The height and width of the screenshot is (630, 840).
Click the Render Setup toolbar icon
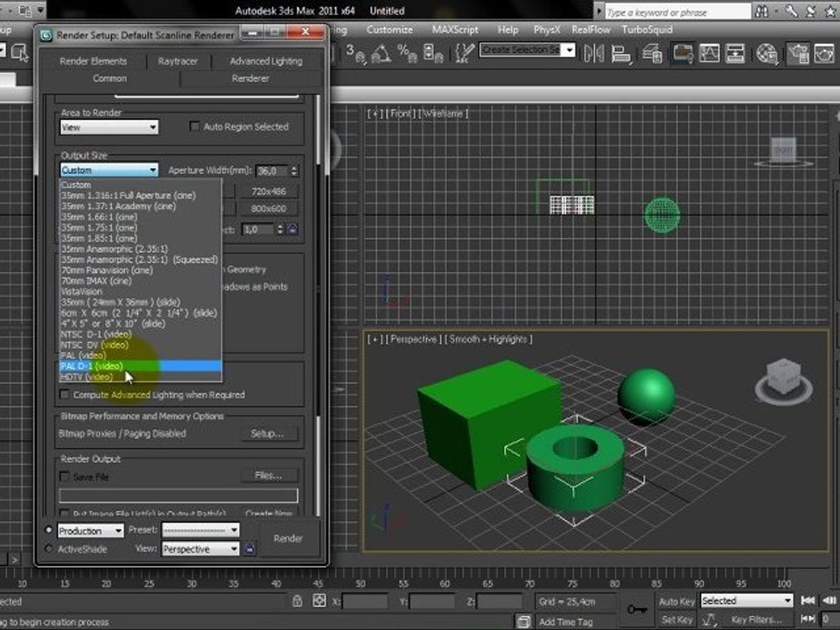pyautogui.click(x=798, y=53)
